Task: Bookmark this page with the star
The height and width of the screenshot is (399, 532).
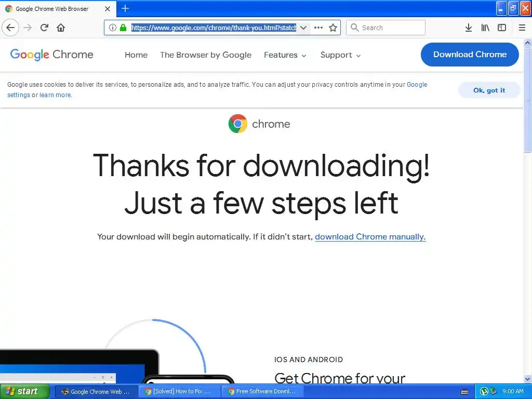Action: [x=333, y=28]
